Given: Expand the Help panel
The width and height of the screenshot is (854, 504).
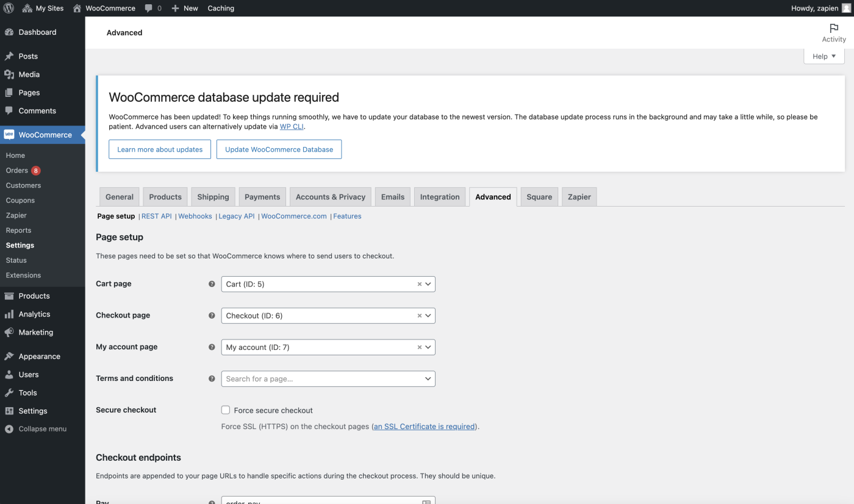Looking at the screenshot, I should [x=824, y=56].
